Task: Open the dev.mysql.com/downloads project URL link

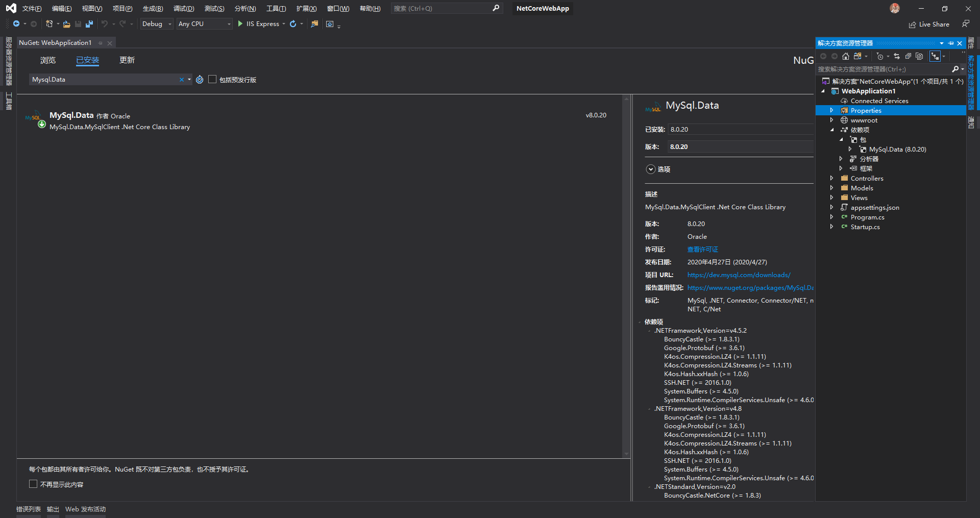Action: pos(739,275)
